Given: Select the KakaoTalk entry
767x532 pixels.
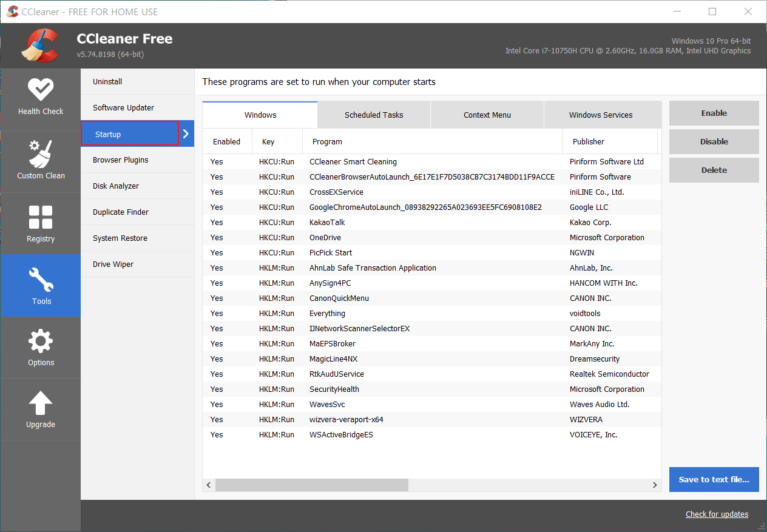Looking at the screenshot, I should (432, 223).
